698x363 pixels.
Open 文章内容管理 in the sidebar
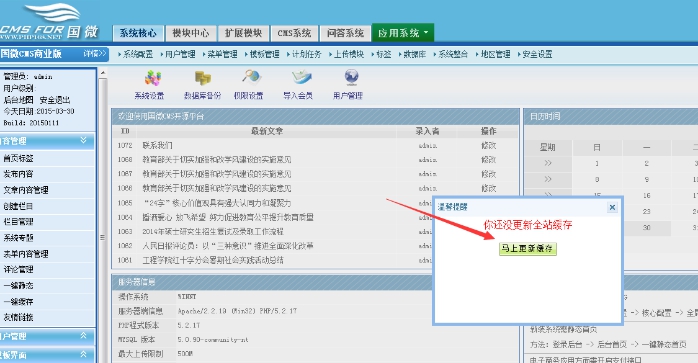pyautogui.click(x=26, y=190)
